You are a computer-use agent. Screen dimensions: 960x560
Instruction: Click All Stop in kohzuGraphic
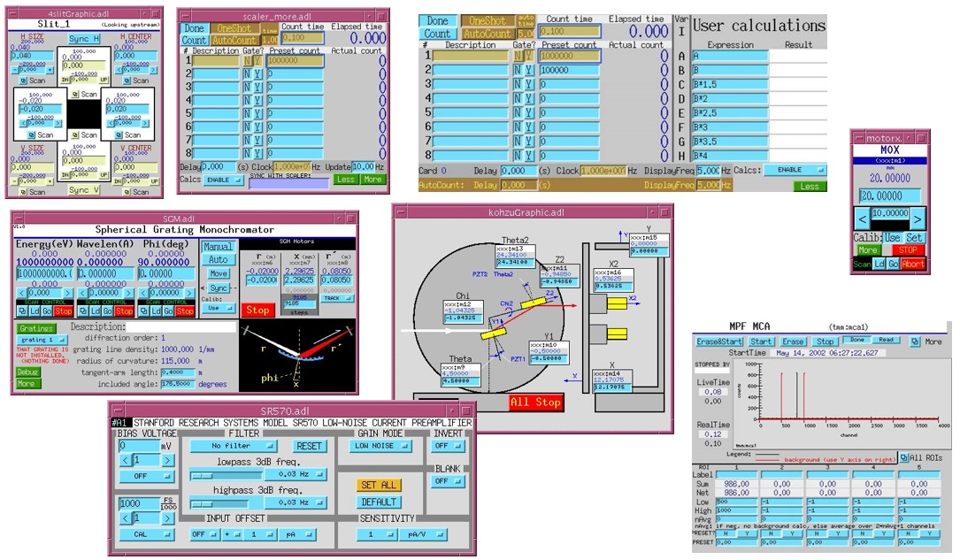[535, 403]
